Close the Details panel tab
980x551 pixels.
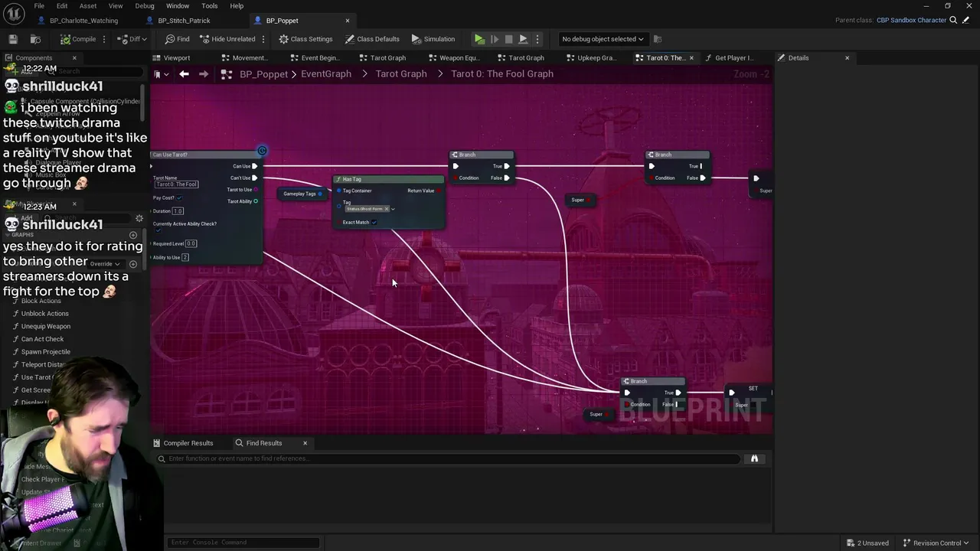tap(847, 58)
